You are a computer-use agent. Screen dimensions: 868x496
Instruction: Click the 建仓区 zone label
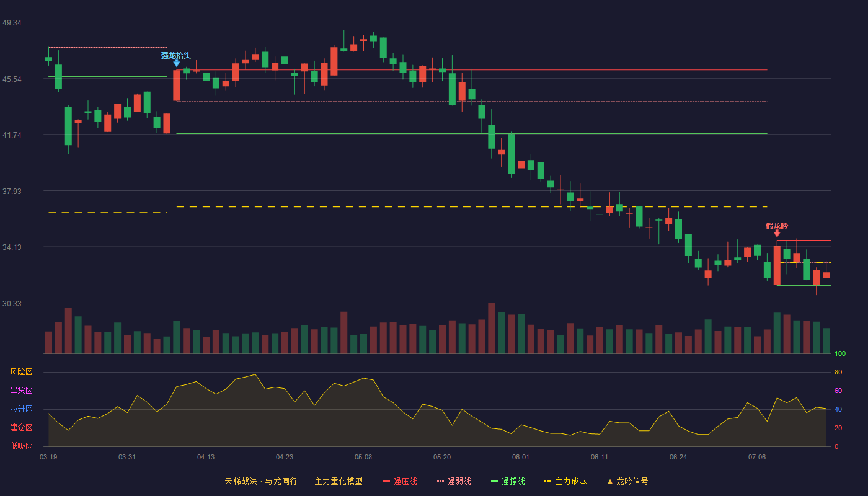pyautogui.click(x=21, y=428)
